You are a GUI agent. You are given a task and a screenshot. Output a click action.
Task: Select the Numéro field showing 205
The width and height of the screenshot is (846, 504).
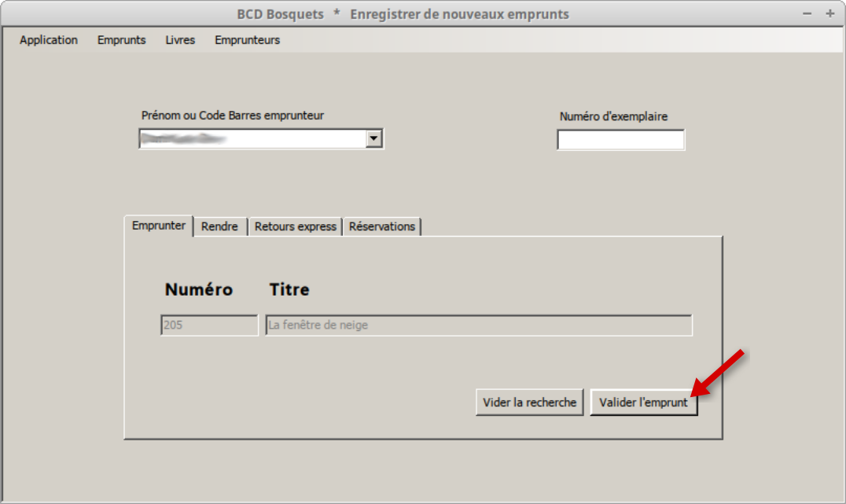(x=208, y=325)
